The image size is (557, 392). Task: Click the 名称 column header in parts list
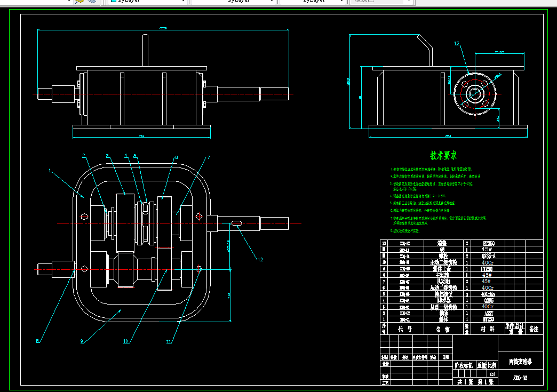tap(443, 329)
